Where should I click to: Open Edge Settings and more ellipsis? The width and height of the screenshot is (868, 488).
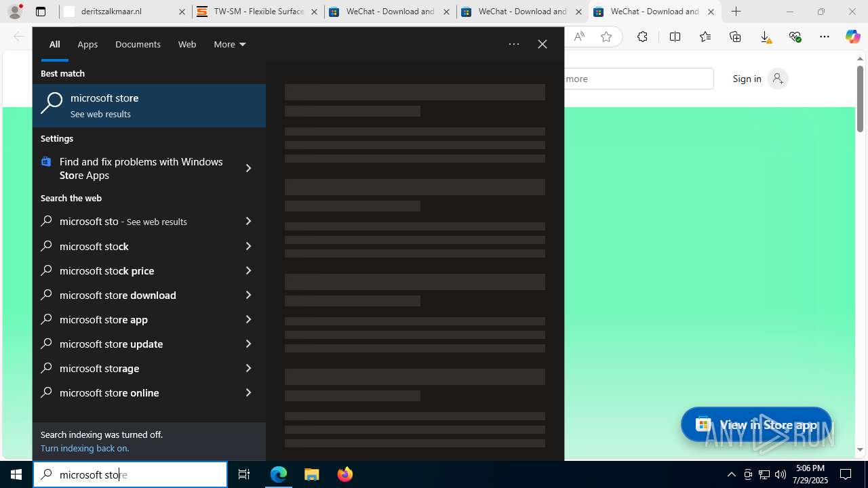pos(825,37)
